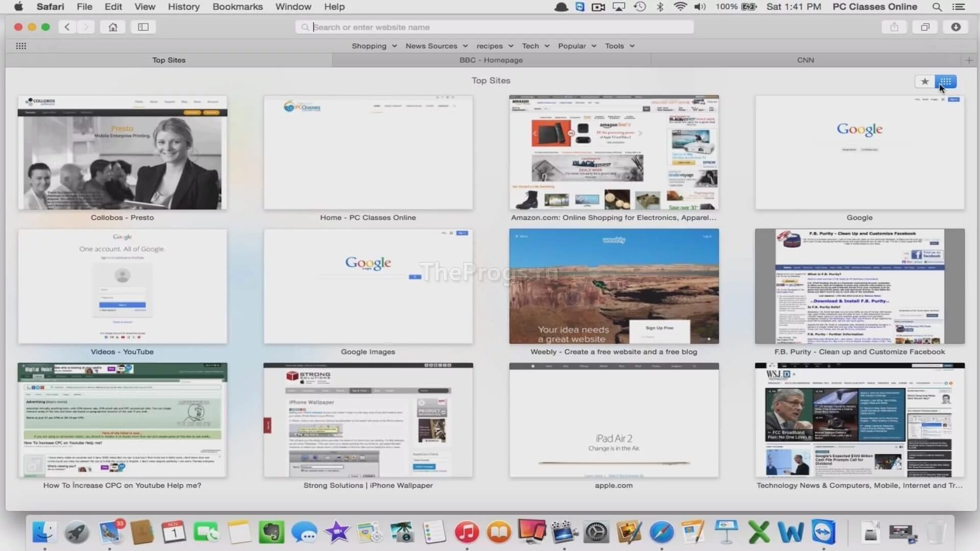Screen dimensions: 980x551
Task: Open System Preferences from the Dock
Action: coord(596,532)
